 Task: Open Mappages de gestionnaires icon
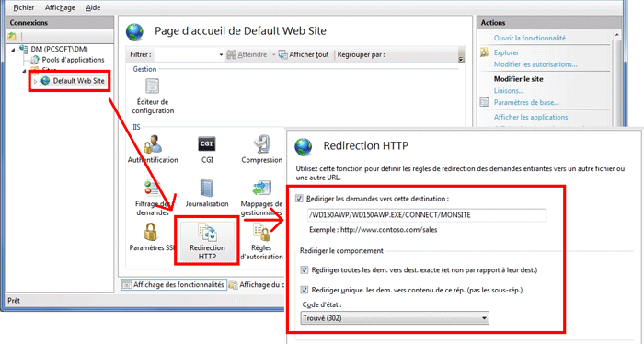(x=261, y=199)
